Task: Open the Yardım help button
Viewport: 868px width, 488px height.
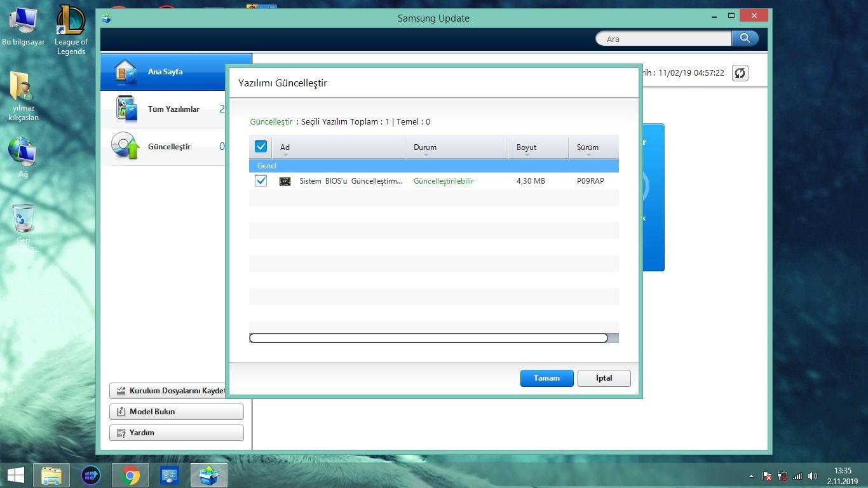Action: point(177,433)
